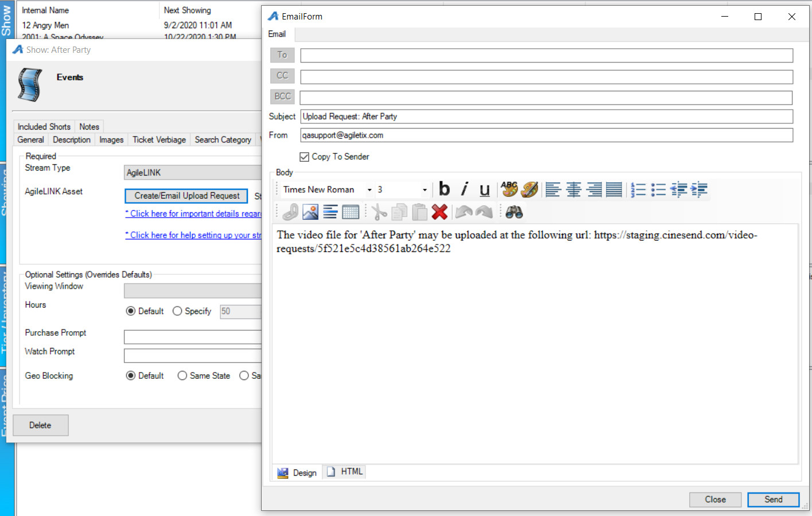
Task: Open Stream Type AgileLINK dropdown
Action: tap(193, 173)
